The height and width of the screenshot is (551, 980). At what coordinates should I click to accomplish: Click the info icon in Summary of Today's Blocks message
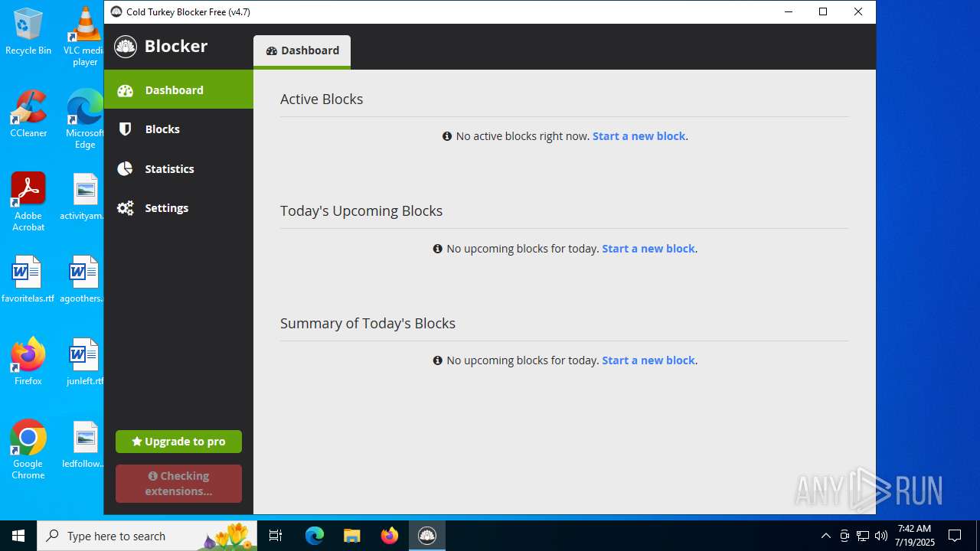(x=438, y=360)
